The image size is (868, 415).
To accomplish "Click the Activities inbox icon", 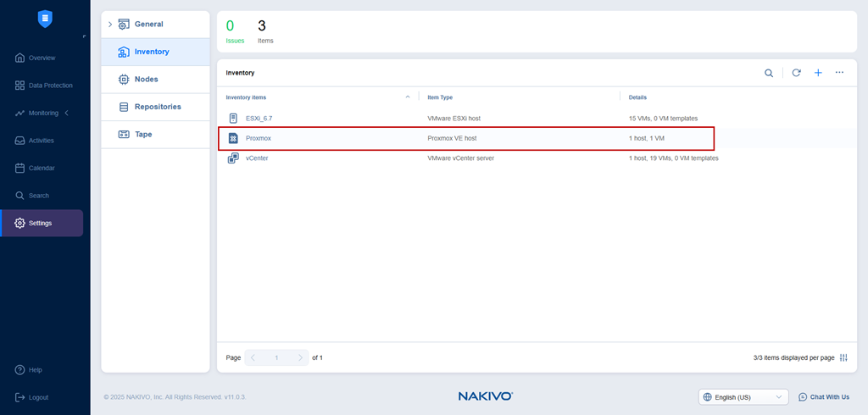I will tap(20, 141).
